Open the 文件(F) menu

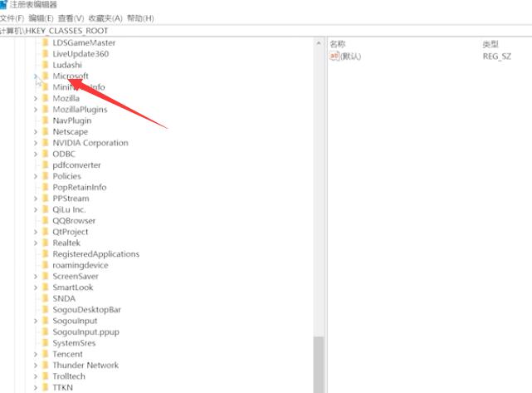tap(12, 18)
